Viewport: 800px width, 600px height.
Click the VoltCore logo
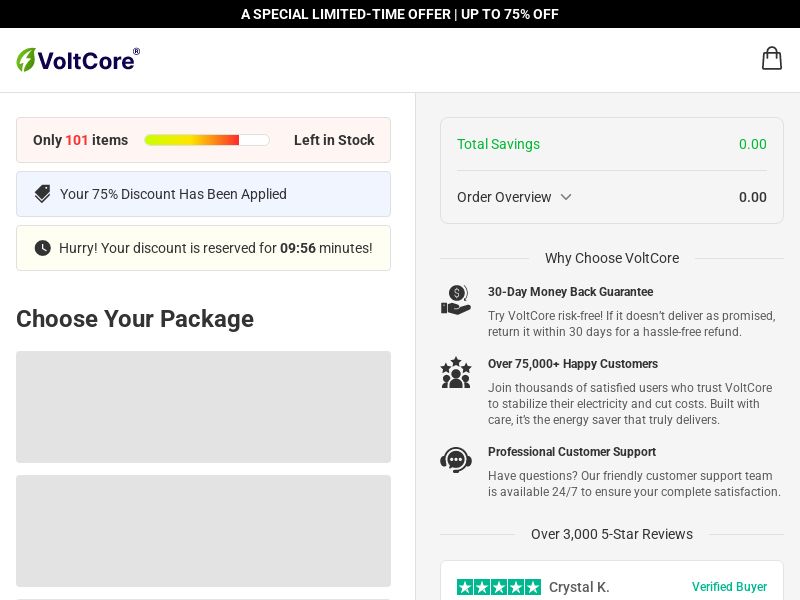pyautogui.click(x=78, y=60)
